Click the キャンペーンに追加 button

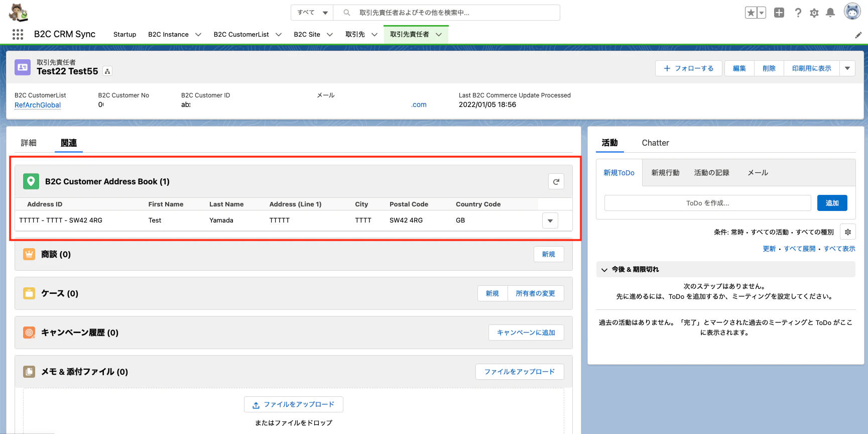tap(526, 333)
